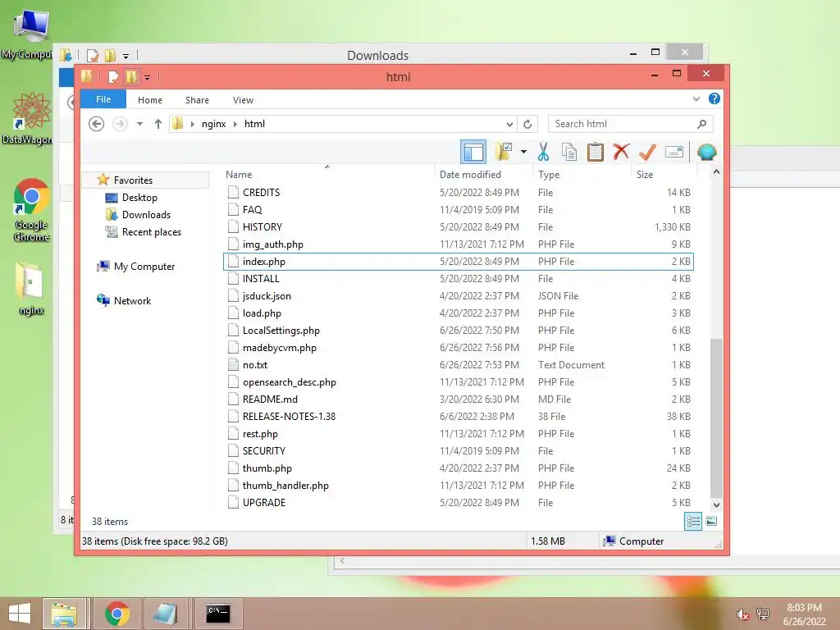Image resolution: width=840 pixels, height=630 pixels.
Task: Open Recent places in navigation pane
Action: 152,232
